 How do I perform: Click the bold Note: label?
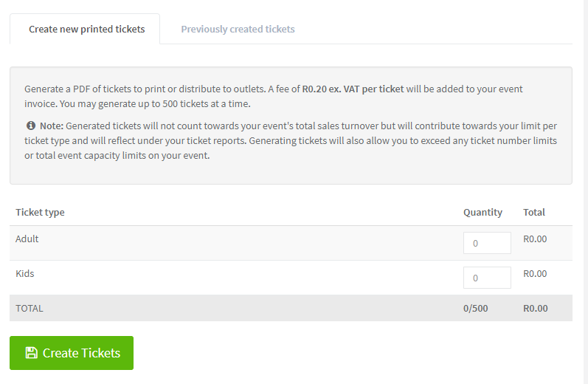coord(52,126)
